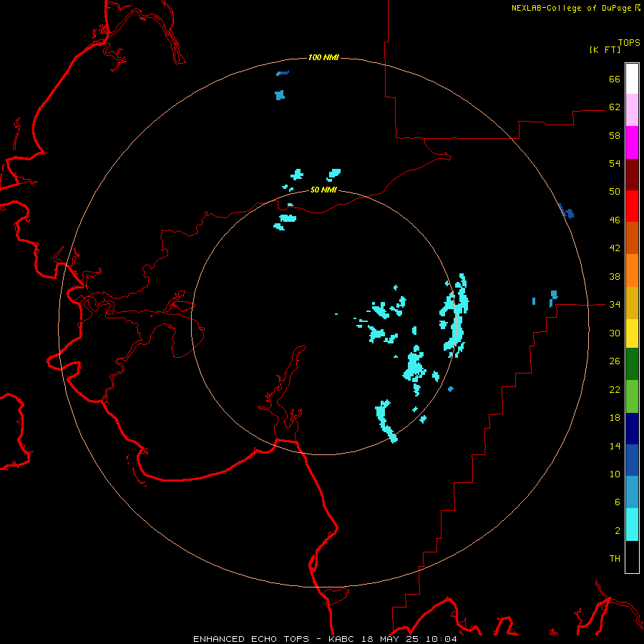Click the white swatch in the tops legend
The height and width of the screenshot is (644, 644).
click(632, 79)
